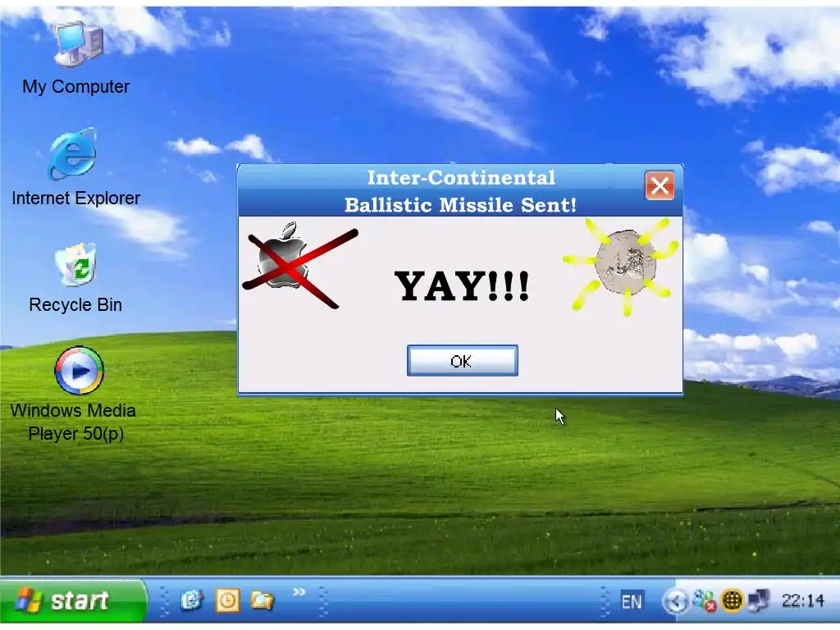Expand quick launch overflow chevron
This screenshot has width=840, height=630.
coord(299,591)
